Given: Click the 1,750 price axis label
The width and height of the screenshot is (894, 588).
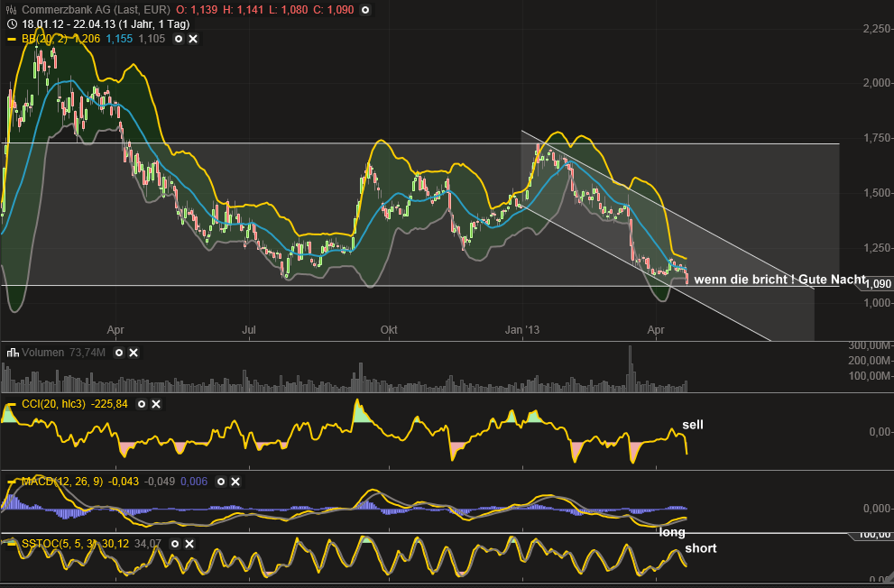Looking at the screenshot, I should pyautogui.click(x=876, y=138).
